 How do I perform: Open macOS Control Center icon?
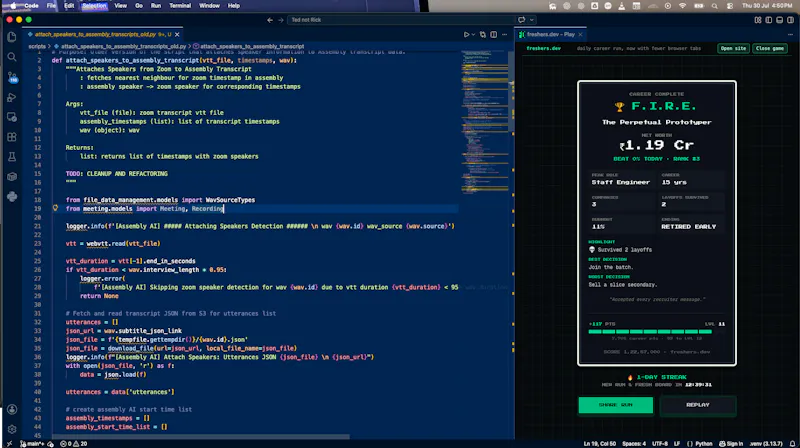[730, 6]
